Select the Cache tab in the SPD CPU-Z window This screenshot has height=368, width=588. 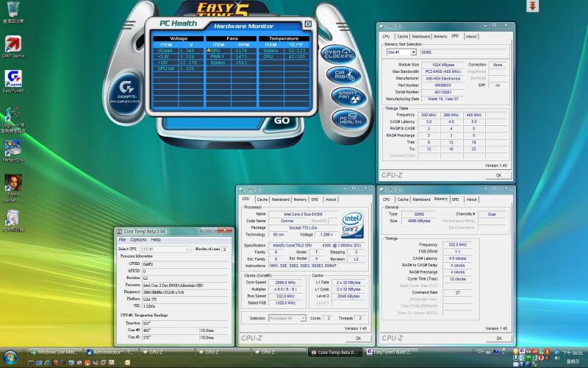[x=402, y=36]
